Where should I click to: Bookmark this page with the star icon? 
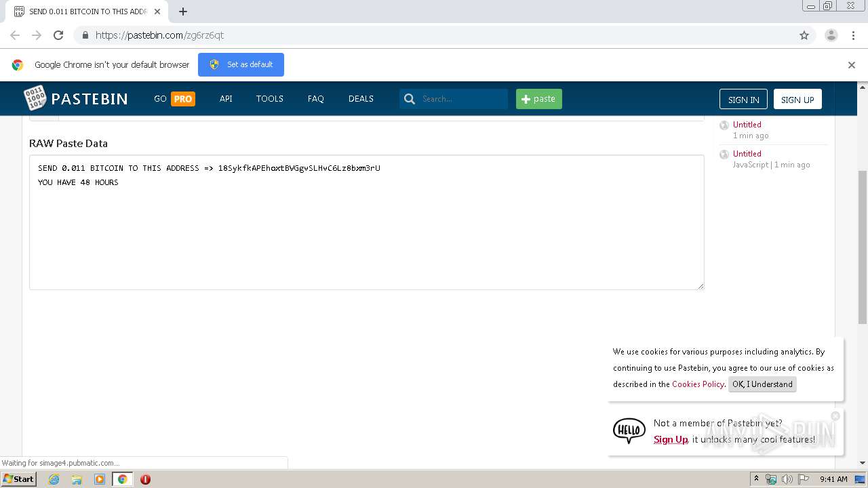click(x=804, y=35)
